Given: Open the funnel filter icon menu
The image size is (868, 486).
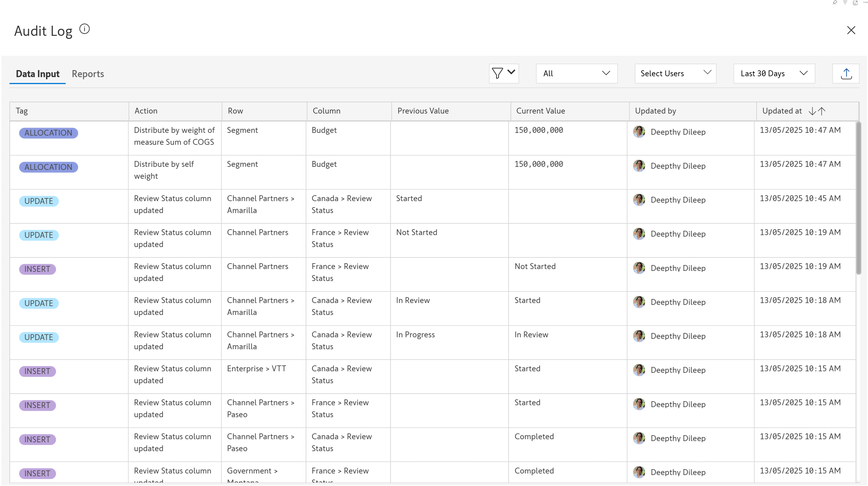Looking at the screenshot, I should pos(503,73).
